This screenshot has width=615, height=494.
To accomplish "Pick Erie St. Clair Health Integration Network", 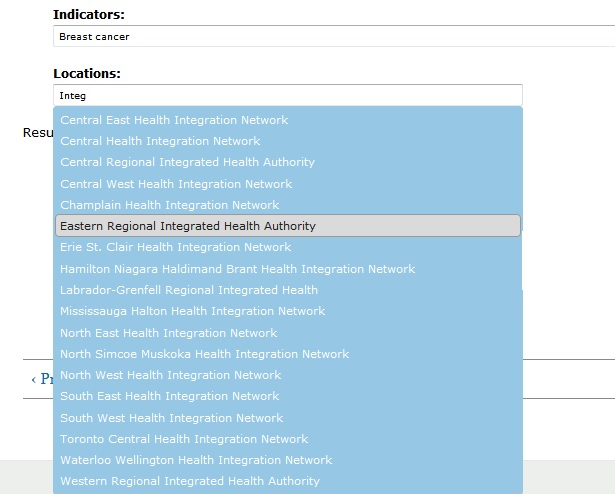I will tap(175, 247).
